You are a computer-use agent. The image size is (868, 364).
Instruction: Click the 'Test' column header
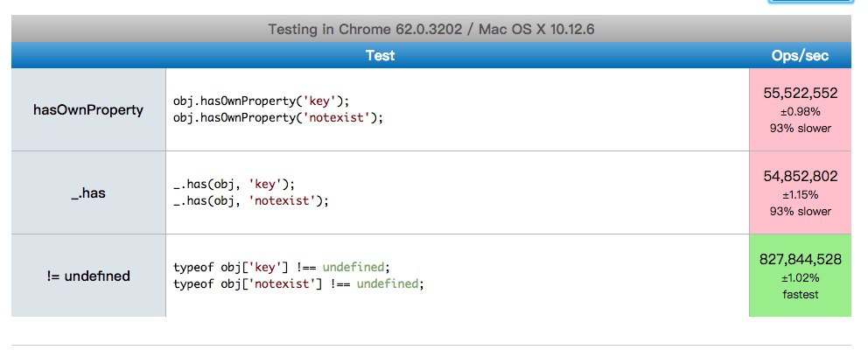[x=380, y=55]
